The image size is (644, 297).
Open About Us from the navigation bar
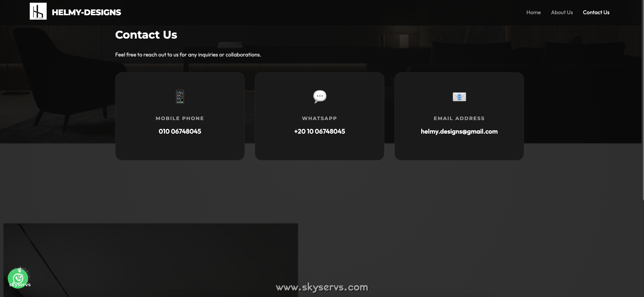pos(562,13)
